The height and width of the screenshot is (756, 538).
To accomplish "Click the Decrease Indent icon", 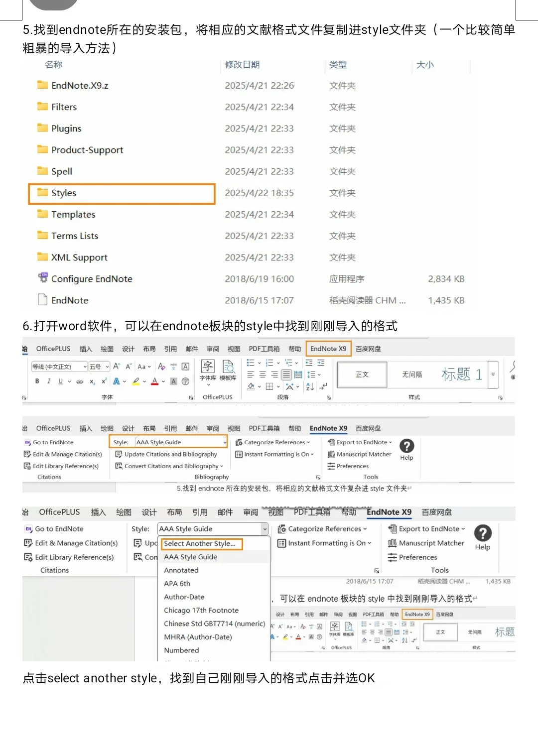I will point(309,363).
